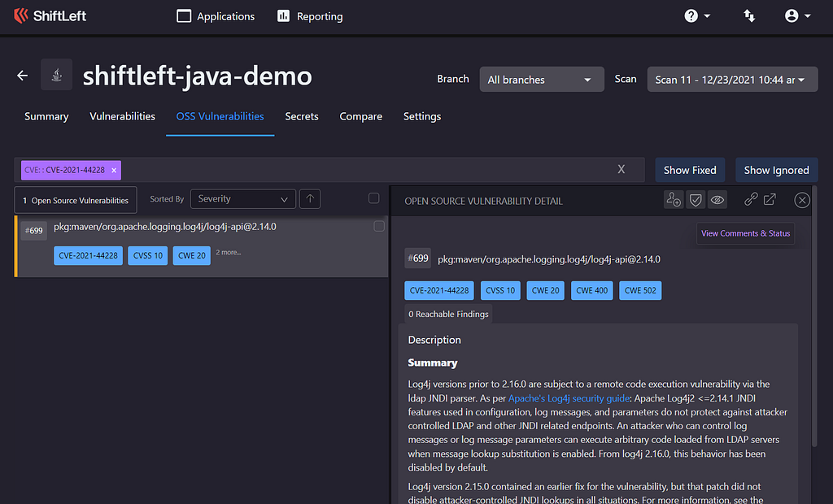This screenshot has width=833, height=504.
Task: Remove the CVE-2021-44228 filter chip
Action: pos(114,170)
